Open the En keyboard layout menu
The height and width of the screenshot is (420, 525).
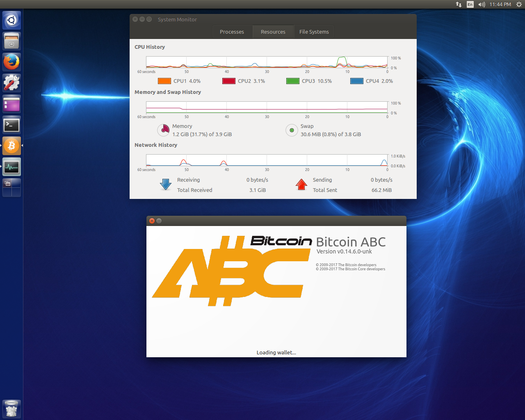tap(470, 5)
